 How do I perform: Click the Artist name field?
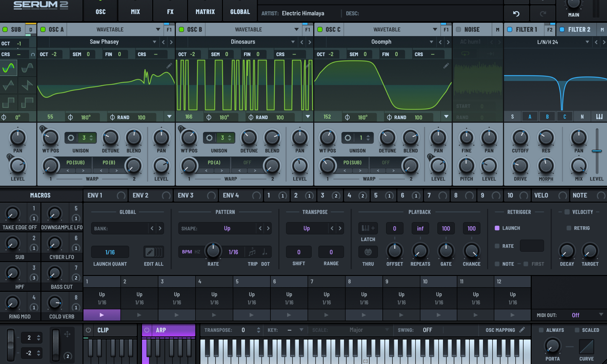[x=303, y=13]
